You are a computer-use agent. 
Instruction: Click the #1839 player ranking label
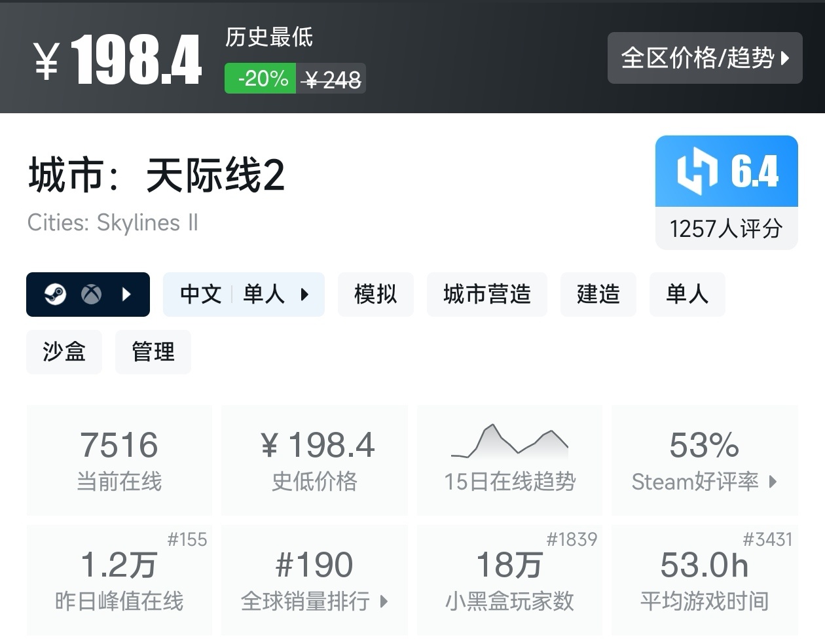572,539
